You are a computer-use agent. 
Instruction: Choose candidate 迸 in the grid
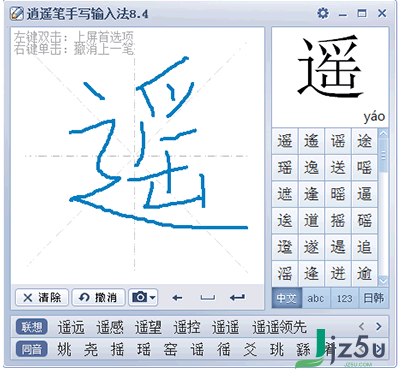[338, 274]
